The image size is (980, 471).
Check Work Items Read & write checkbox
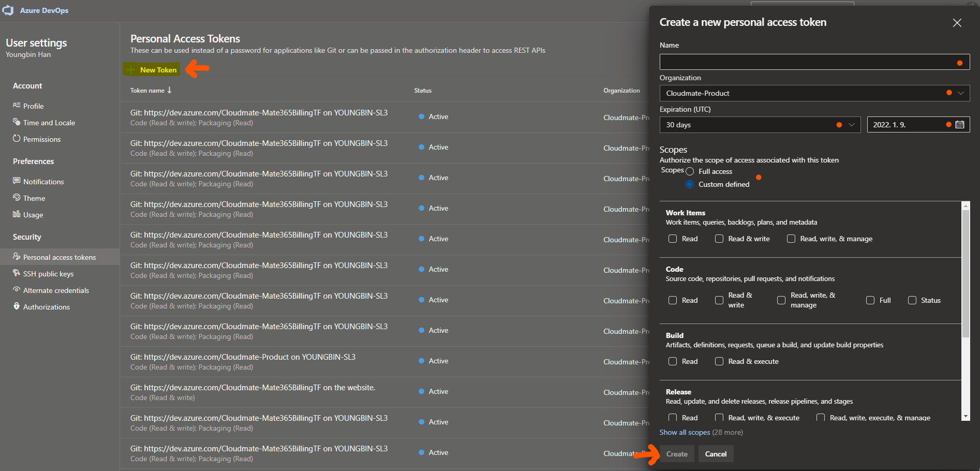(719, 239)
